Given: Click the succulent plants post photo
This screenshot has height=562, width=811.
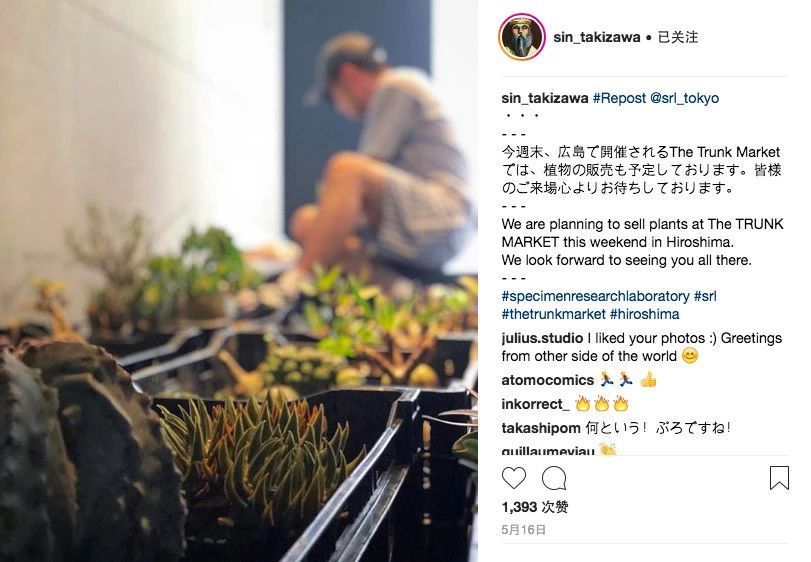Looking at the screenshot, I should pyautogui.click(x=238, y=281).
